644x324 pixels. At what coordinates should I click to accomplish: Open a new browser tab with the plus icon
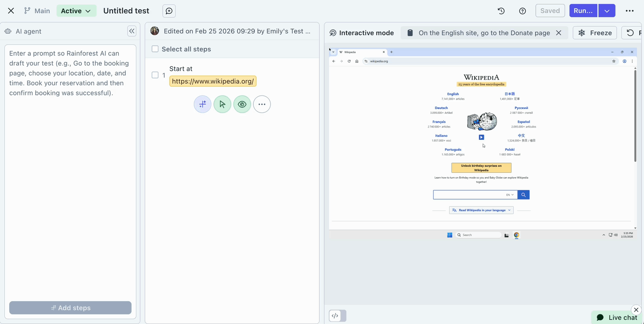tap(391, 52)
